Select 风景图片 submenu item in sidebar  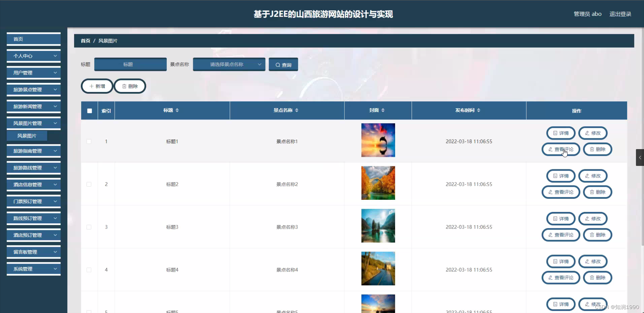(27, 135)
